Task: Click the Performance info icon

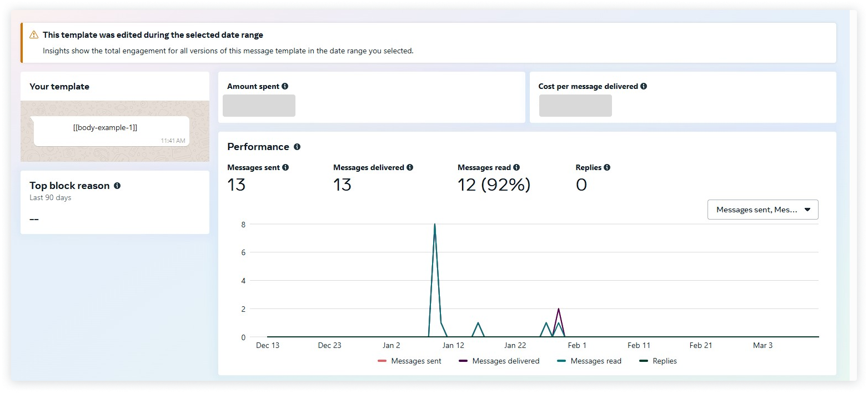Action: 297,147
